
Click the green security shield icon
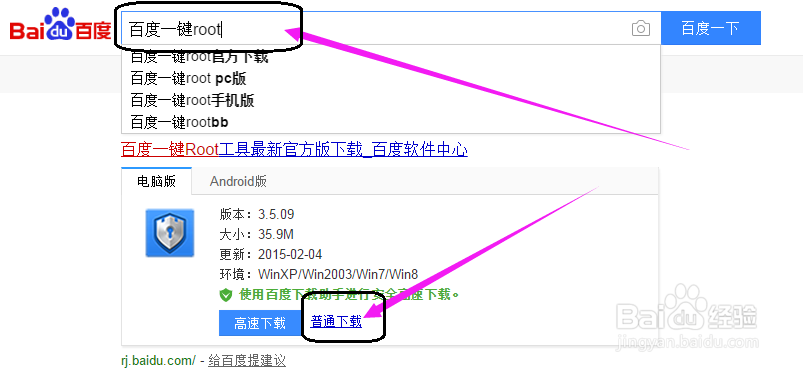click(226, 295)
